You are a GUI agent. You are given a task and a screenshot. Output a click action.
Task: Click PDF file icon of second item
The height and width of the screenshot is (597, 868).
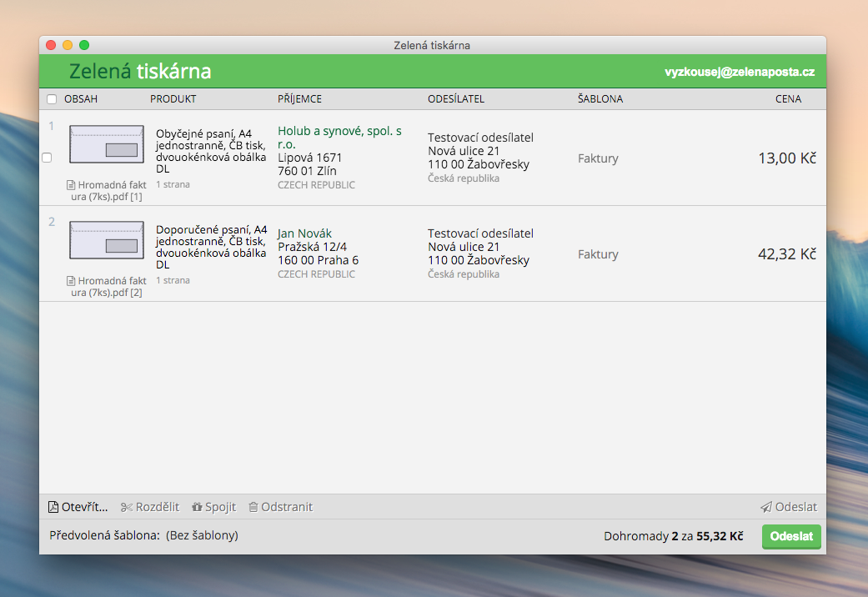71,282
